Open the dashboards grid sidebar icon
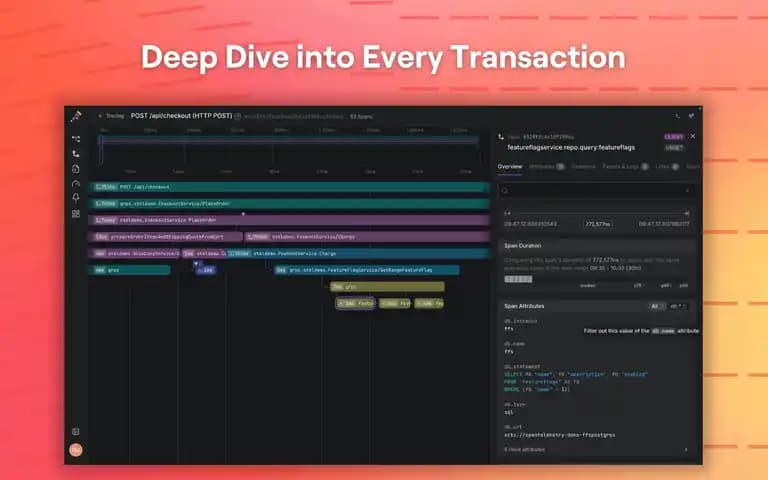The image size is (768, 480). pos(76,214)
